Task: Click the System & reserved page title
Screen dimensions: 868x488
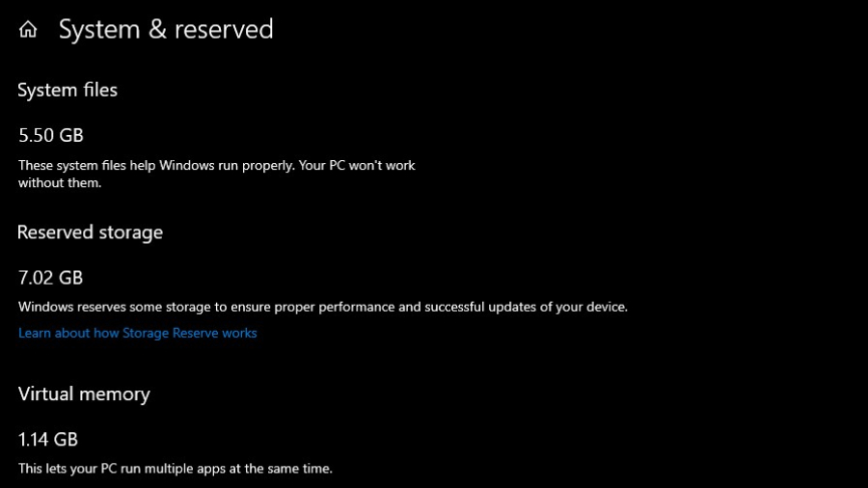Action: pos(166,30)
